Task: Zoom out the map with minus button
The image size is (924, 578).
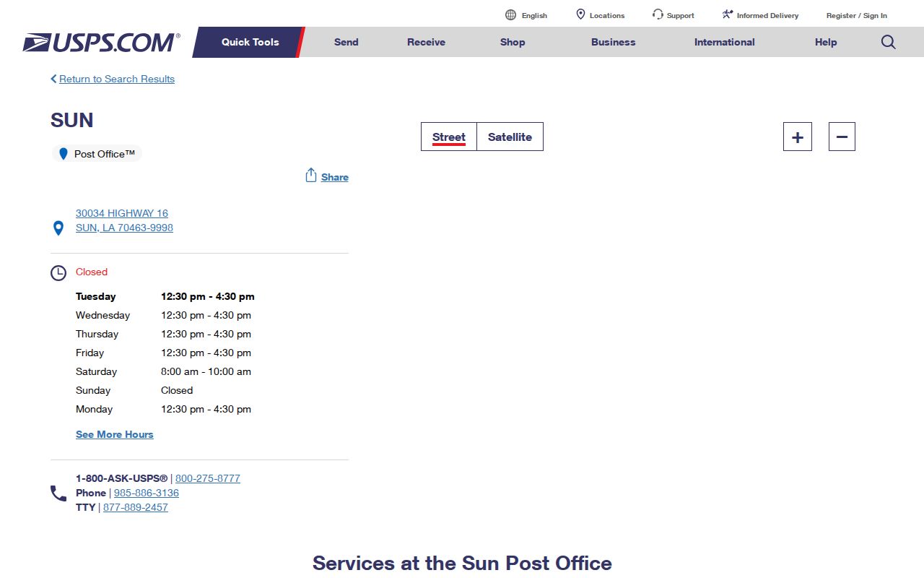Action: coord(842,137)
